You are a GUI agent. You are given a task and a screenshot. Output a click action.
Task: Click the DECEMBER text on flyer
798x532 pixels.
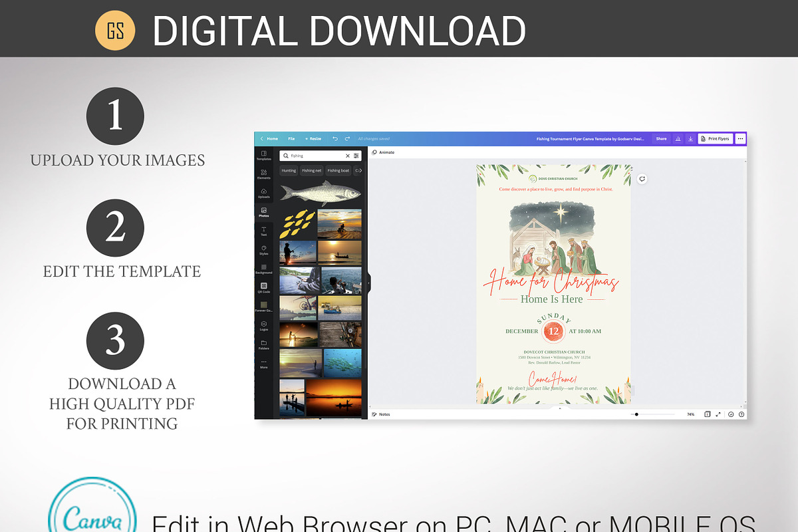[522, 331]
